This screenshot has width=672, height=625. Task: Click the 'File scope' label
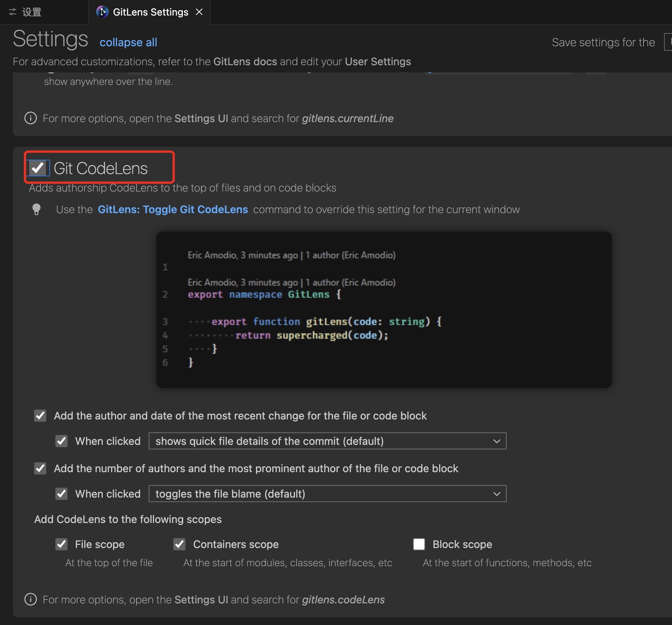tap(100, 544)
